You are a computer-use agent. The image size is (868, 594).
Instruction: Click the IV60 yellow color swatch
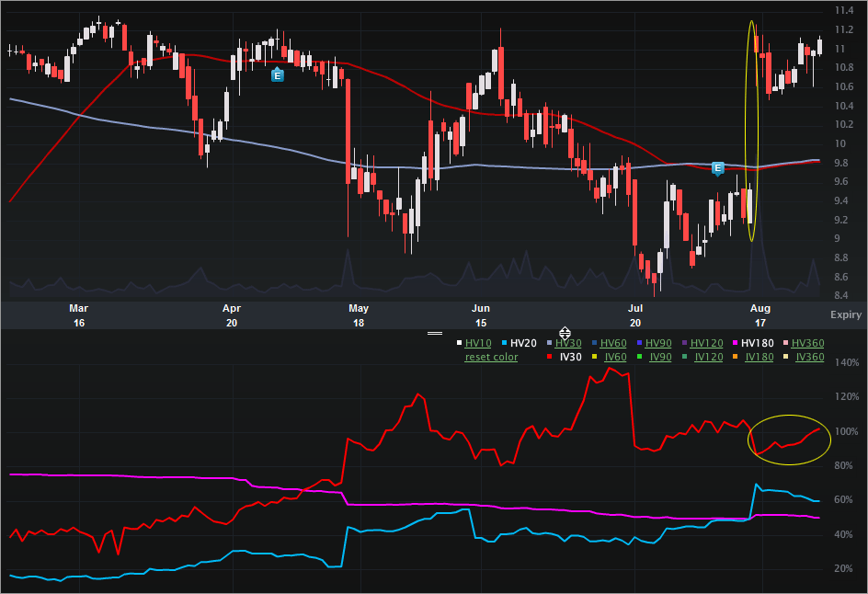(595, 357)
